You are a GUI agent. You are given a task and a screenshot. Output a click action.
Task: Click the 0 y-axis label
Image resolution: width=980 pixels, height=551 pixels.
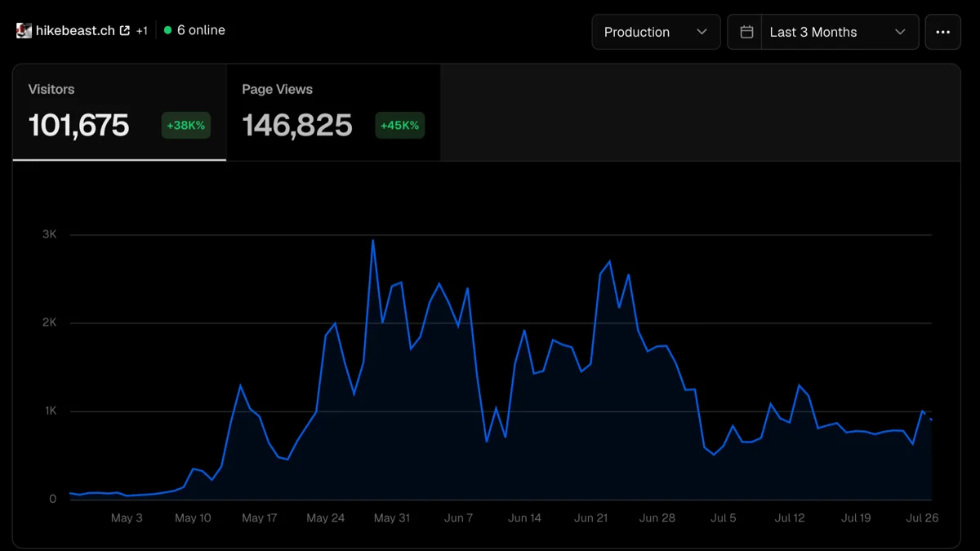click(x=53, y=499)
